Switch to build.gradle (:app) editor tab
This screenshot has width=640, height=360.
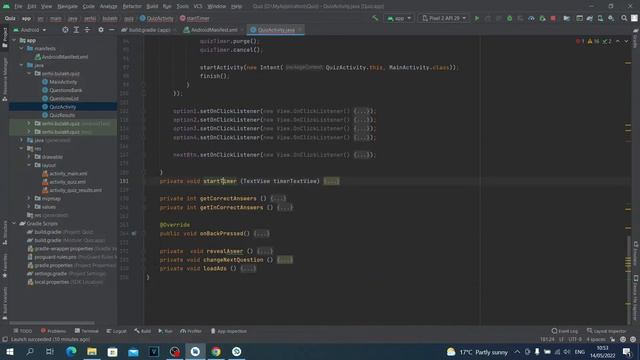coord(149,30)
